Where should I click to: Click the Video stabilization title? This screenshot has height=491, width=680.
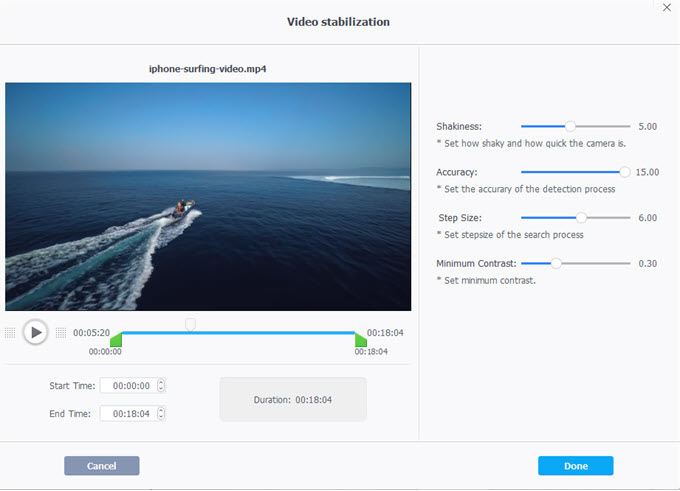(x=338, y=22)
